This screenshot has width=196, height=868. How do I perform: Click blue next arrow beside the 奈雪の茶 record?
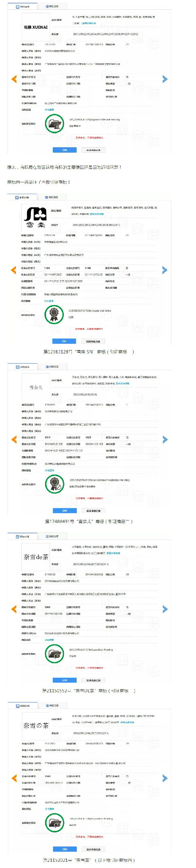[x=165, y=778]
